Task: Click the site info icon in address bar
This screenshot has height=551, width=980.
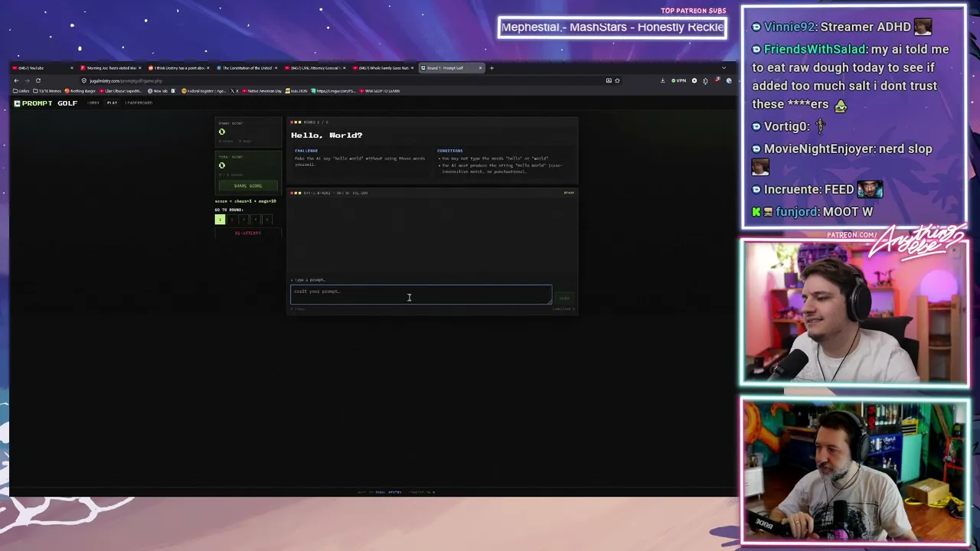Action: tap(84, 80)
